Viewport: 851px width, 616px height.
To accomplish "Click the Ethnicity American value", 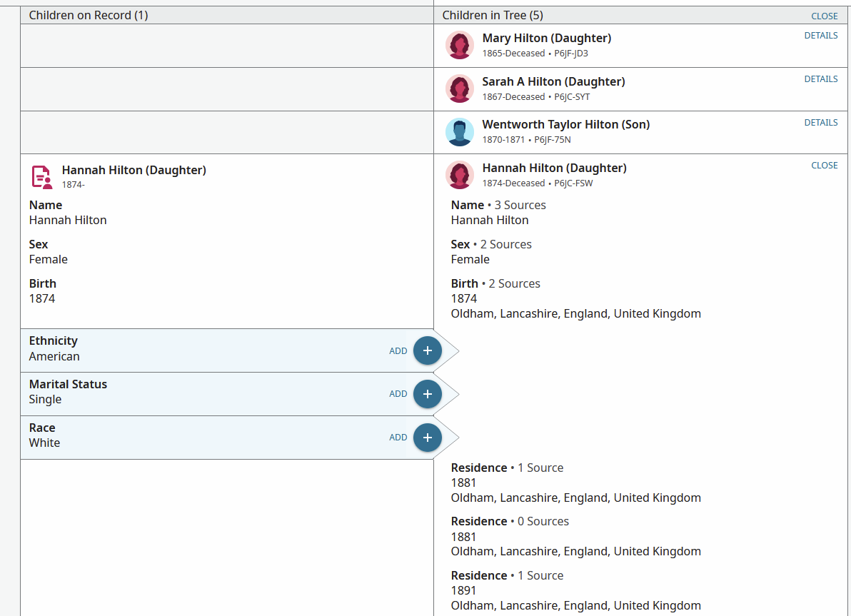I will 54,357.
